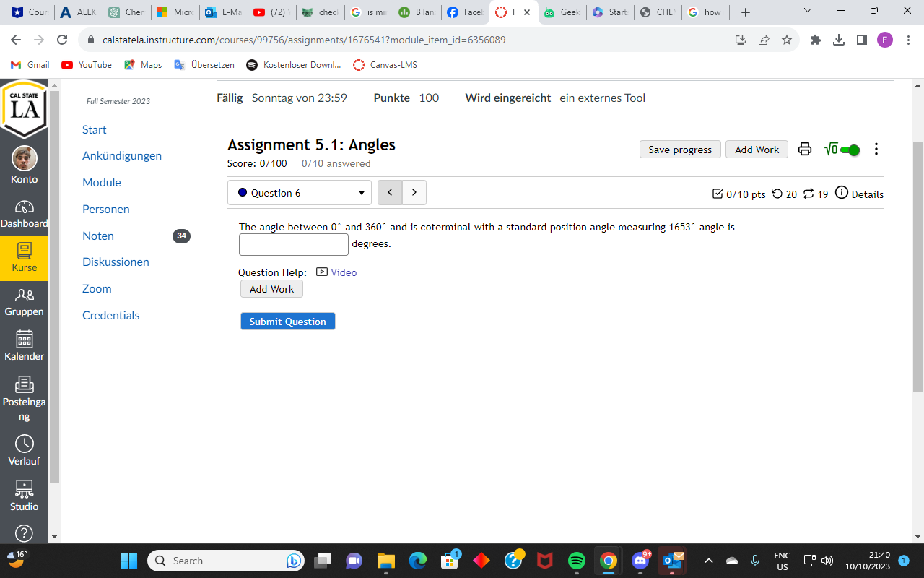924x578 pixels.
Task: Go back to previous browser page
Action: (16, 40)
